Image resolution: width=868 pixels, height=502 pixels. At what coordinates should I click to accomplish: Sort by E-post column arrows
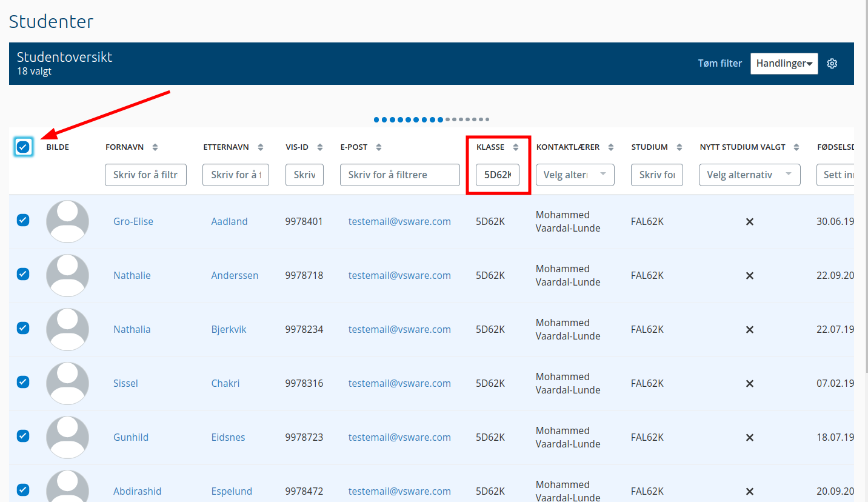click(x=379, y=147)
